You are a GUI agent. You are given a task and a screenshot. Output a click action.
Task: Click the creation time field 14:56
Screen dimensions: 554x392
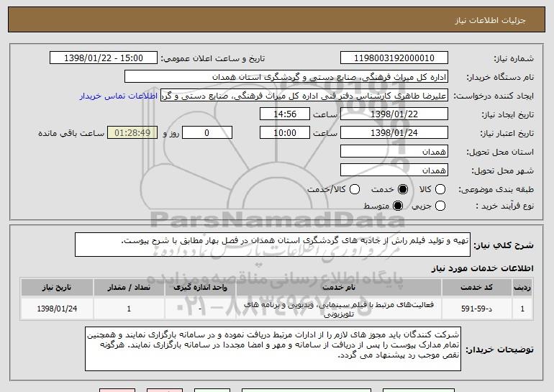click(x=285, y=114)
